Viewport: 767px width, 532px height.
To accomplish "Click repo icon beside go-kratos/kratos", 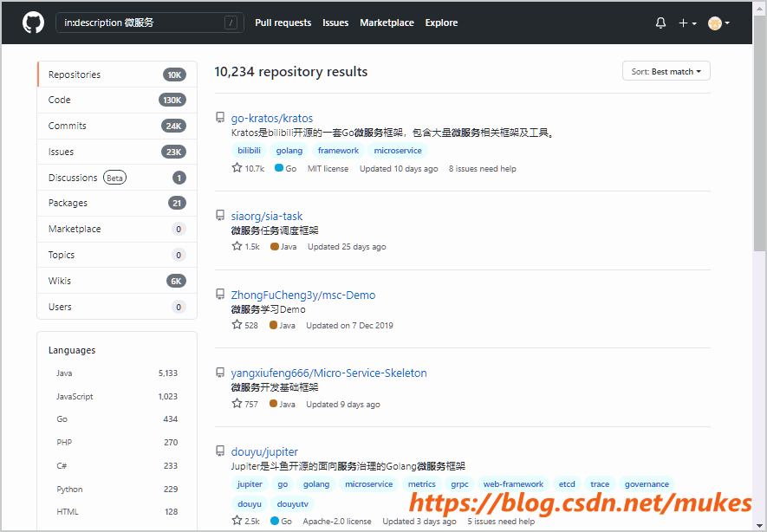I will click(221, 117).
